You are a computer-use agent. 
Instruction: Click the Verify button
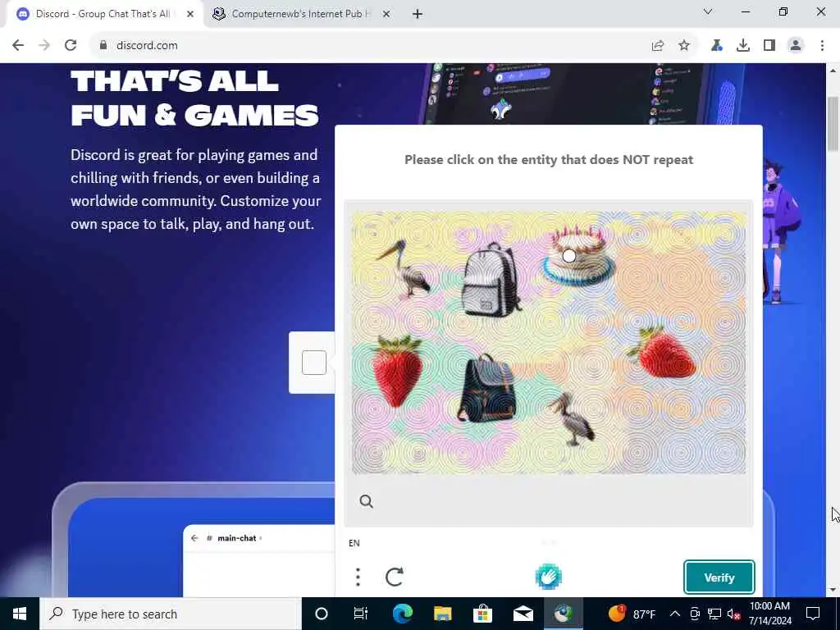click(719, 577)
